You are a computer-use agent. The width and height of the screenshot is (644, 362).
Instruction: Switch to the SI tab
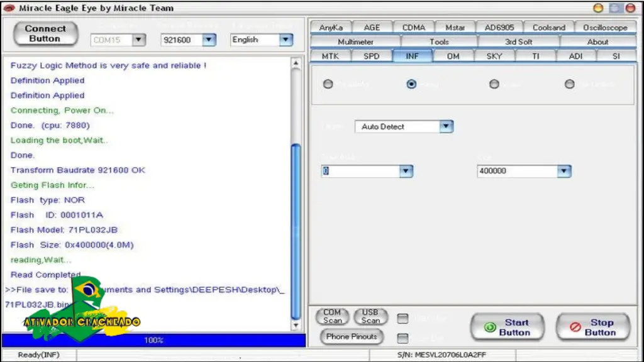(616, 56)
